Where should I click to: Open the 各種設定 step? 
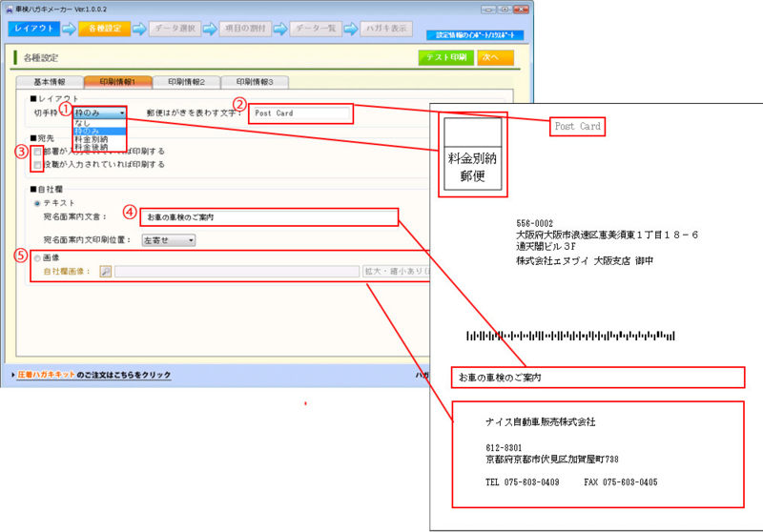click(x=105, y=29)
